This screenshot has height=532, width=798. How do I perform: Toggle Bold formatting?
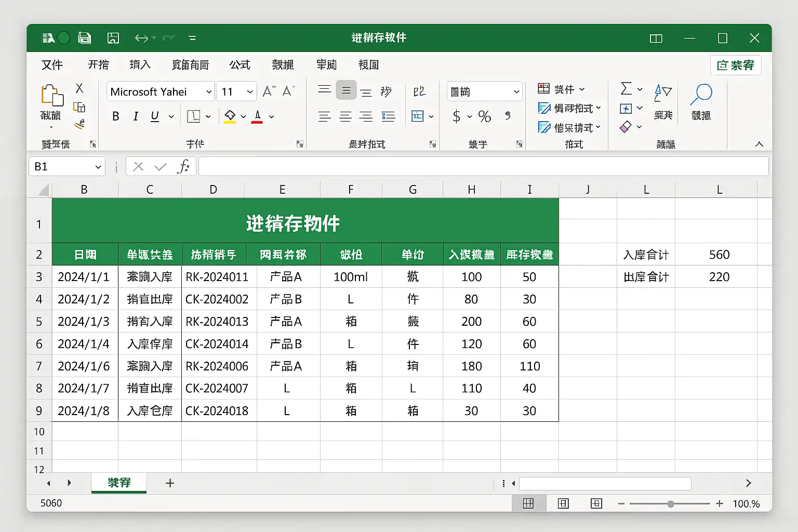[x=116, y=116]
